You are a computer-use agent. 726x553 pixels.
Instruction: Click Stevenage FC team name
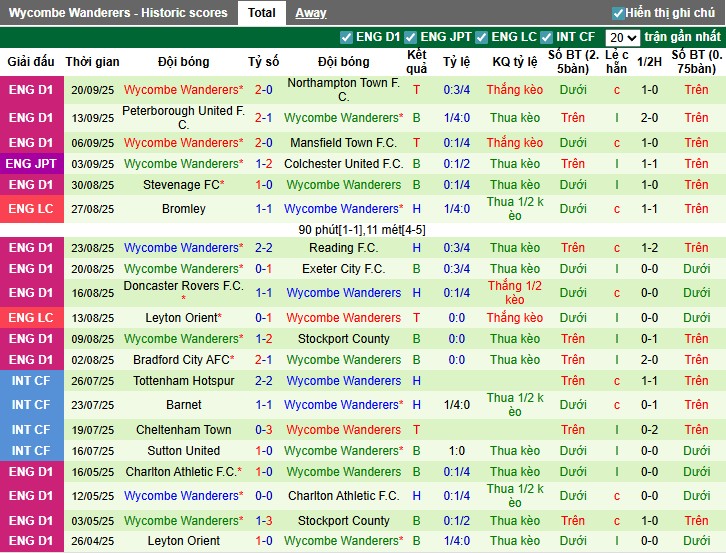pyautogui.click(x=183, y=185)
